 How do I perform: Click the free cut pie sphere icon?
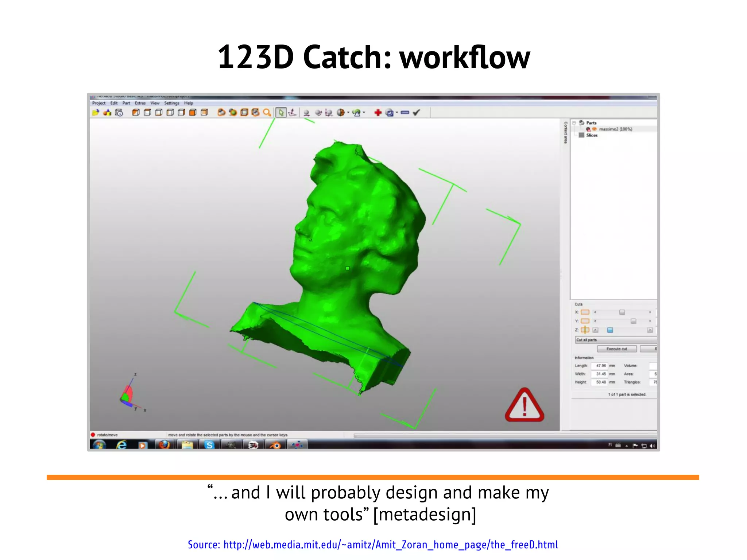(341, 113)
